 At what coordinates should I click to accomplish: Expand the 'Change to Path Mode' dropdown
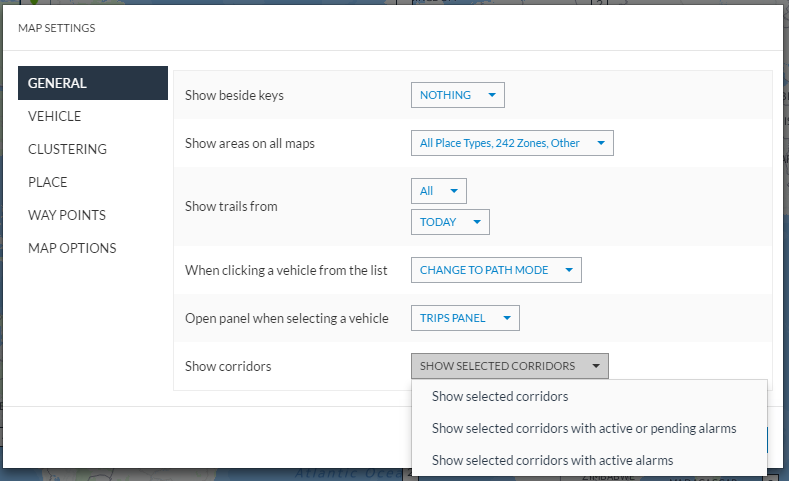pos(495,270)
